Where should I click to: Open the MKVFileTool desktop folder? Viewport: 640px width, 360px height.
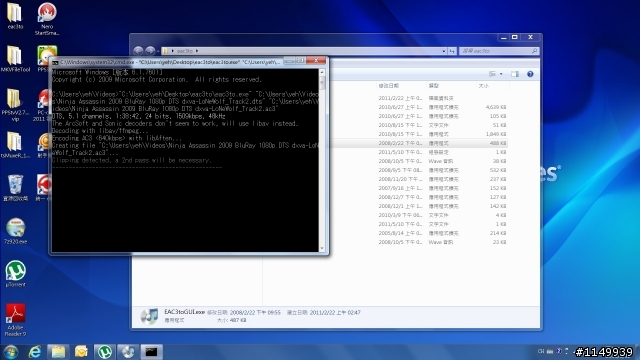[x=15, y=59]
